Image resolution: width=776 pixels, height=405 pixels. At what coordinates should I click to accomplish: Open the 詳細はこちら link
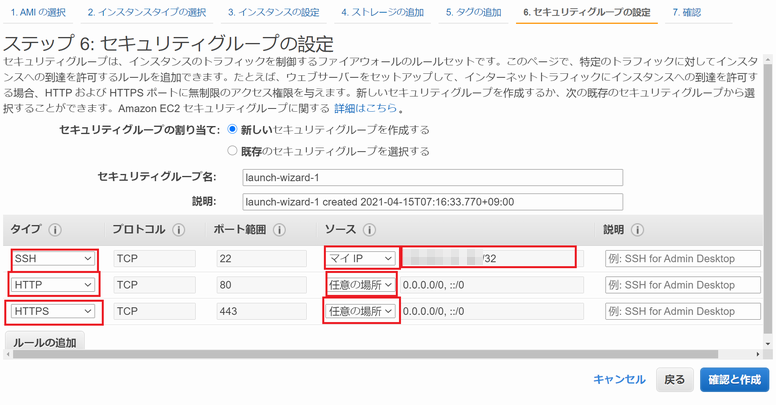pyautogui.click(x=366, y=108)
